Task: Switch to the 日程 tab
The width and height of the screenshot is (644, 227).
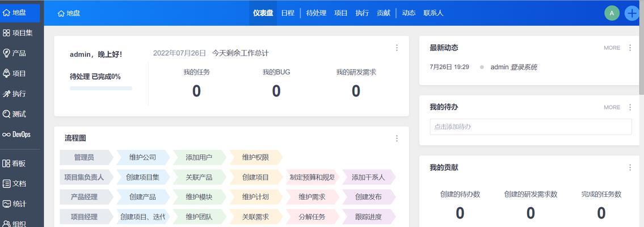Action: (x=288, y=12)
